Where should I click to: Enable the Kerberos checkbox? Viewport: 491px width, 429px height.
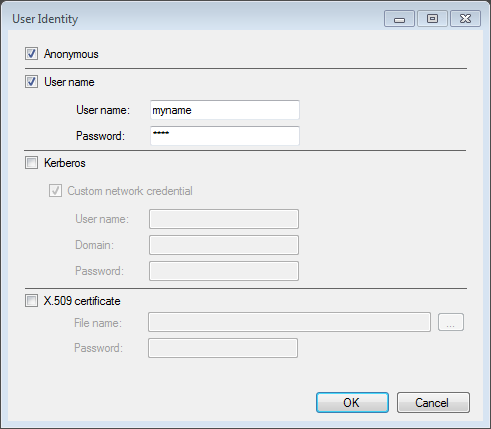tap(31, 163)
